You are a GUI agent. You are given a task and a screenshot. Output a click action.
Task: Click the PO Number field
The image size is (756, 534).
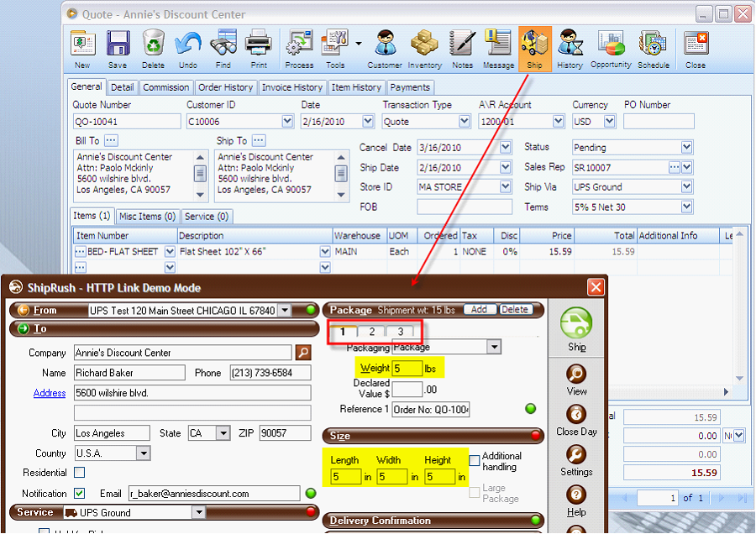659,122
